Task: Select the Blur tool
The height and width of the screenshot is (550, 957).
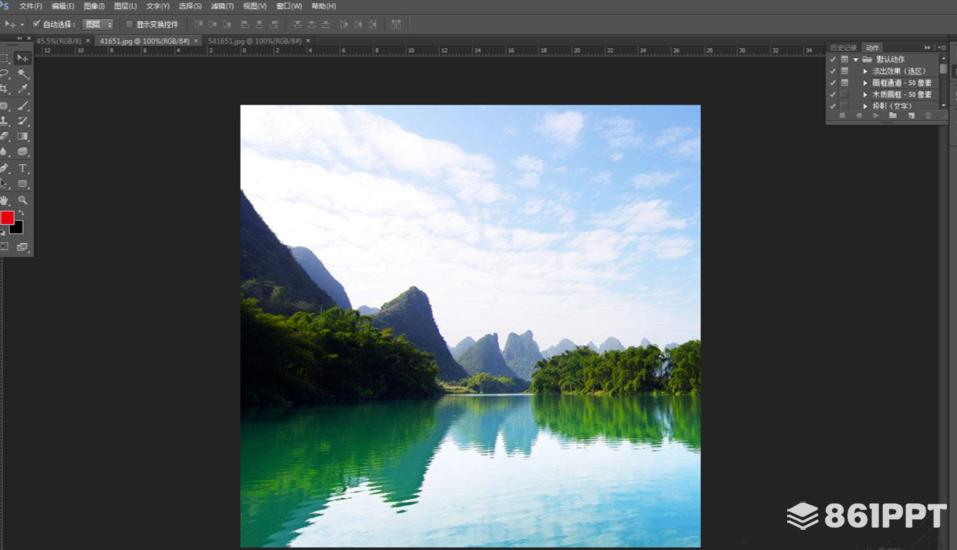Action: (x=5, y=151)
